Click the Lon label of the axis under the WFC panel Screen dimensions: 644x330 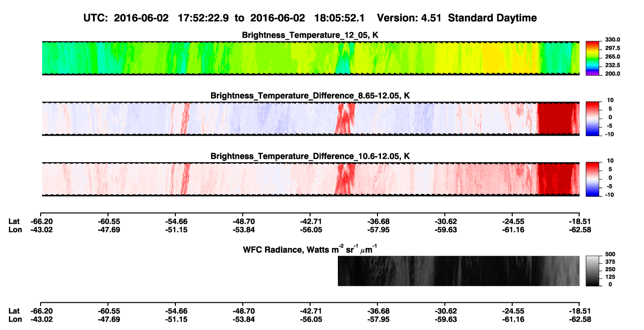coord(15,320)
